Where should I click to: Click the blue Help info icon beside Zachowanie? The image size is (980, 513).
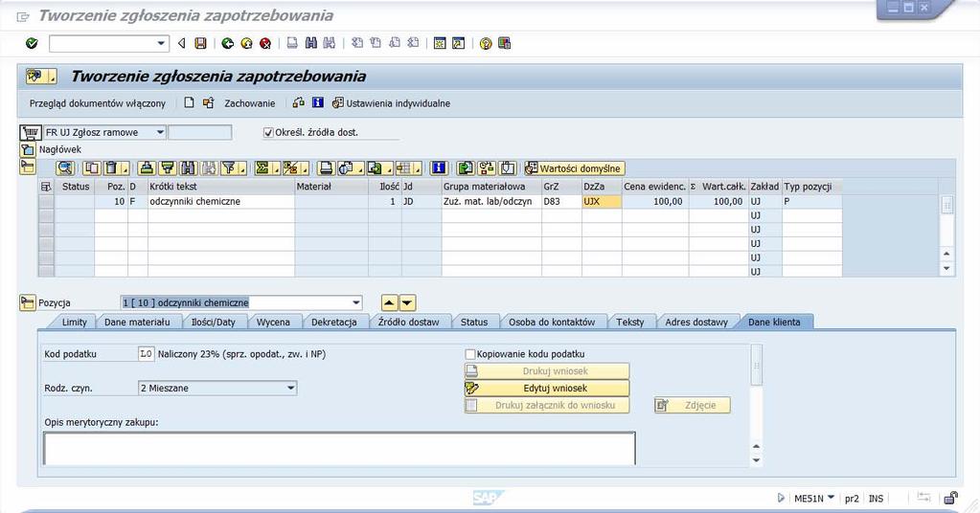pos(317,102)
